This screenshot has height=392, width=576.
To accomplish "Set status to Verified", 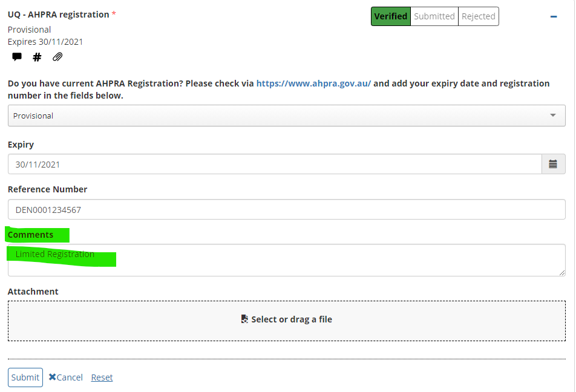I will click(390, 16).
